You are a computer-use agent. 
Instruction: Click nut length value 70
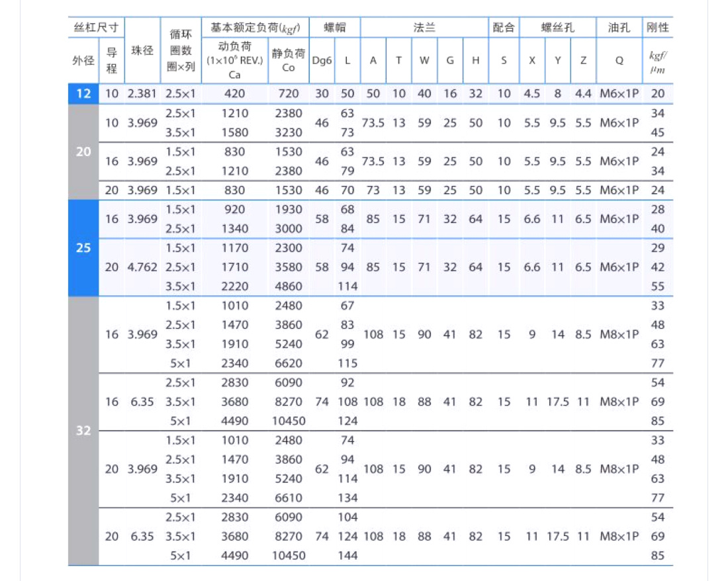point(347,191)
